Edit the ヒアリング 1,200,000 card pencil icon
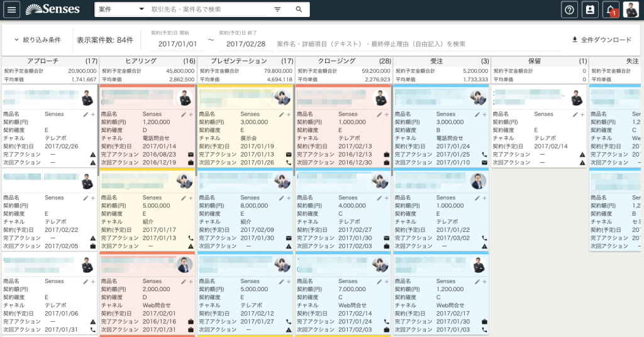 click(183, 114)
